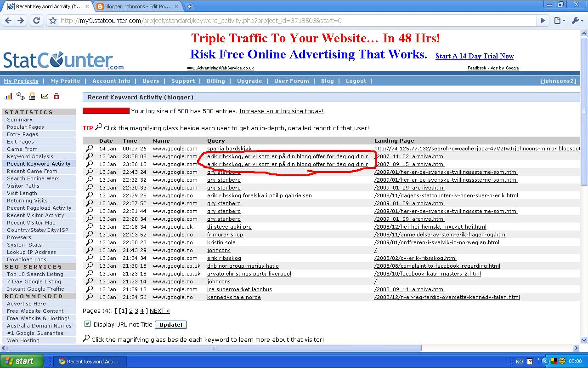588x368 pixels.
Task: Switch to the Blogger: johncons Edit Post tab
Action: 137,6
